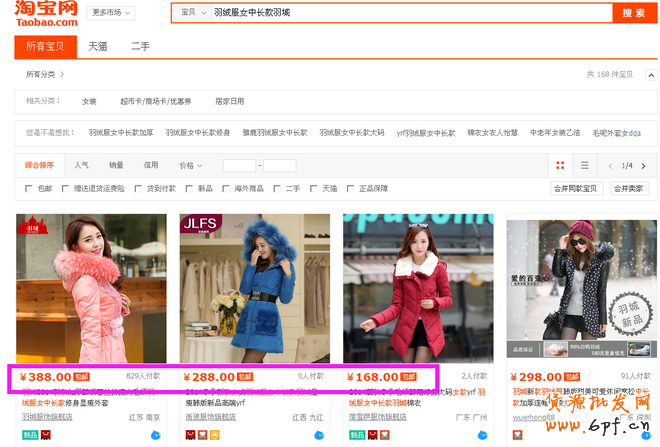Viewport: 660px width, 447px height.
Task: Open the pink coat product thumbnail
Action: pos(91,288)
